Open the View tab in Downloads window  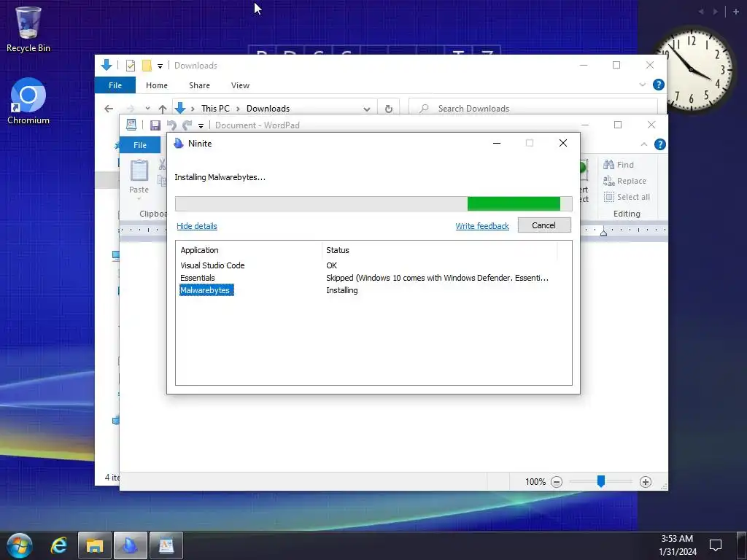point(240,85)
